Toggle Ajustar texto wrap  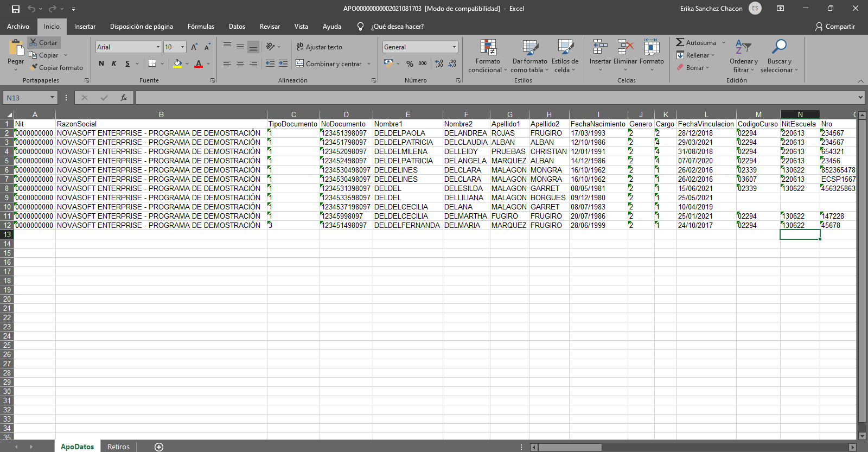click(x=319, y=47)
